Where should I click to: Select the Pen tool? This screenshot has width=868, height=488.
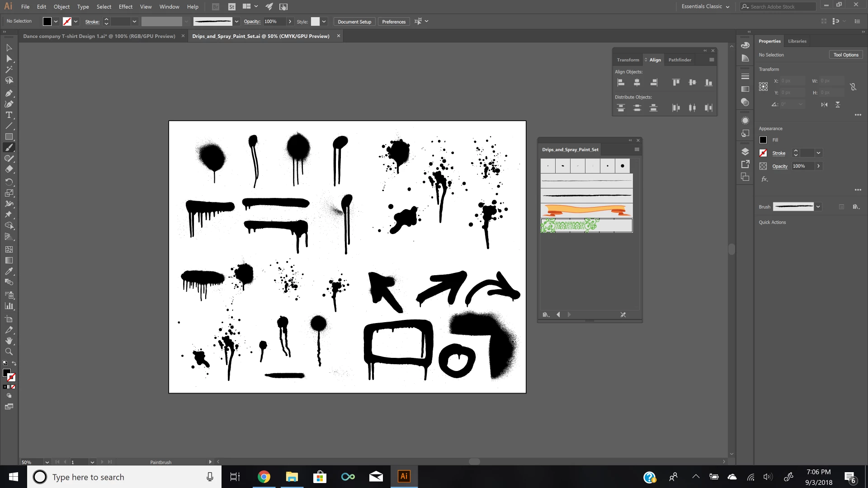(9, 93)
